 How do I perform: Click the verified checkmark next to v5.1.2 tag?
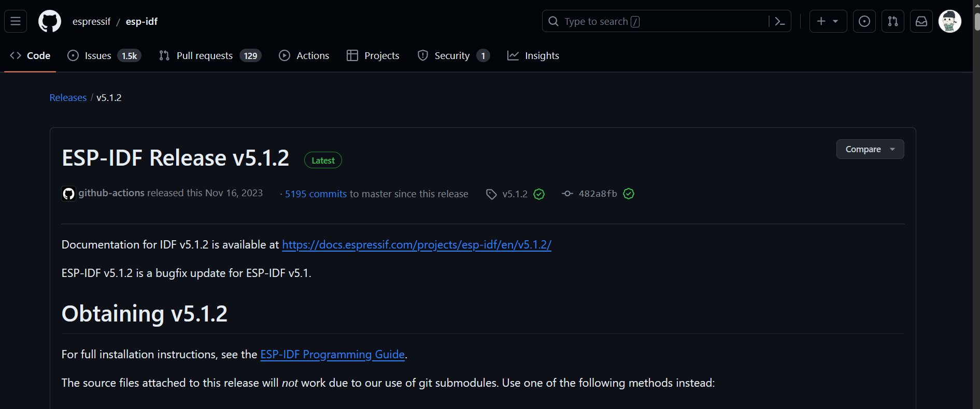(539, 194)
